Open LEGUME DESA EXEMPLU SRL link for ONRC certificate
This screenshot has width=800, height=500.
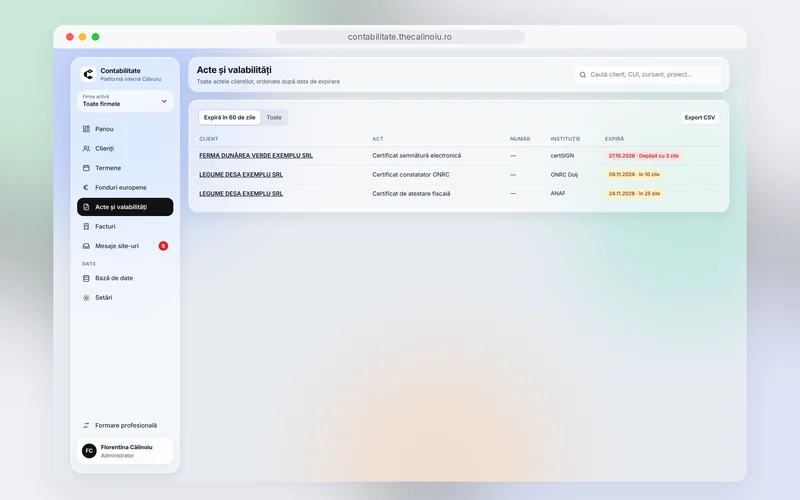point(241,174)
